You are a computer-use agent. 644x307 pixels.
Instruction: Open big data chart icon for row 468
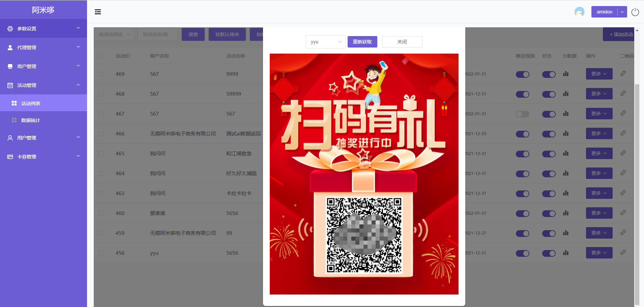[566, 94]
